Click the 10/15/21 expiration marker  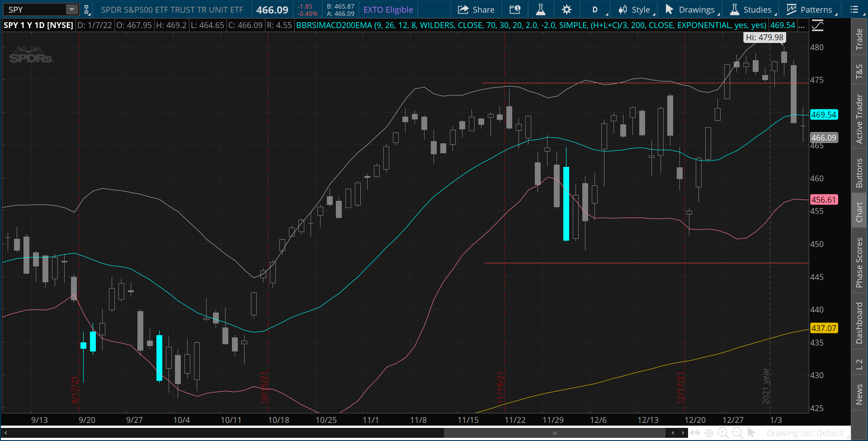[x=264, y=388]
